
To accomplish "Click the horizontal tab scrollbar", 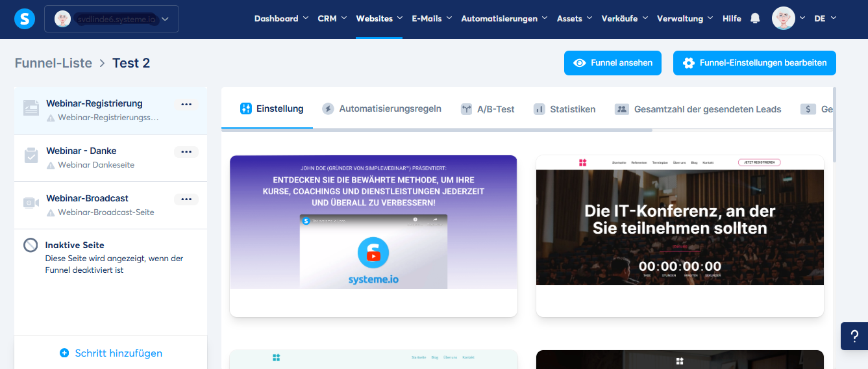I will coord(437,130).
